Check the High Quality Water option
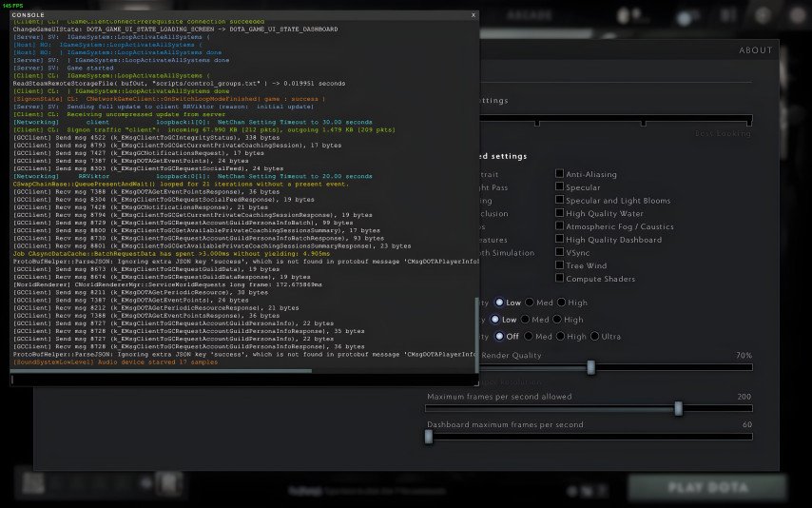 tap(560, 213)
